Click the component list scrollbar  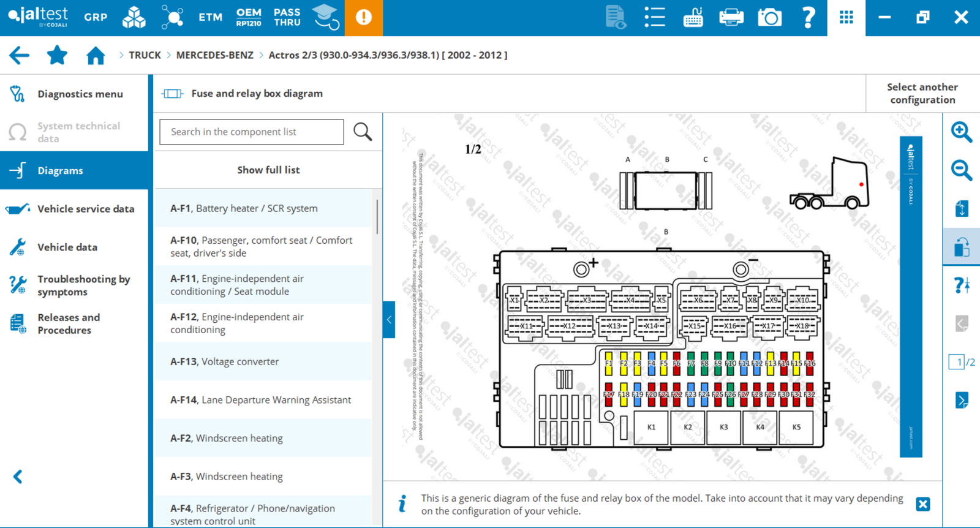pyautogui.click(x=377, y=216)
